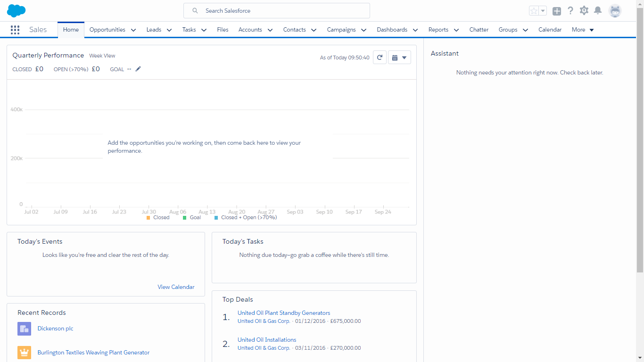Open the App Launcher grid icon

[15, 30]
